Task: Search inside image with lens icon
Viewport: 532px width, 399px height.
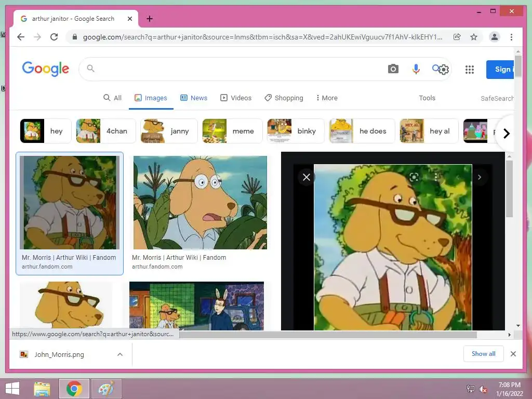Action: [x=414, y=177]
